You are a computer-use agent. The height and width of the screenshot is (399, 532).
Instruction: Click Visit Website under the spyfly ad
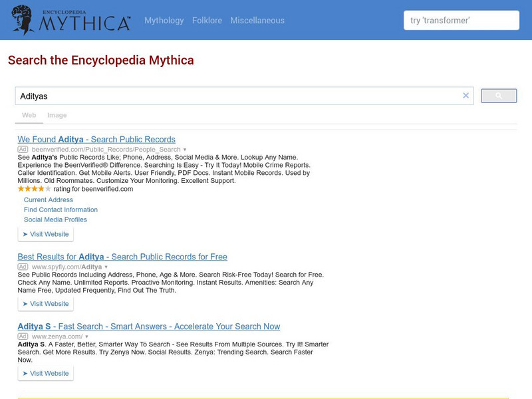[46, 303]
